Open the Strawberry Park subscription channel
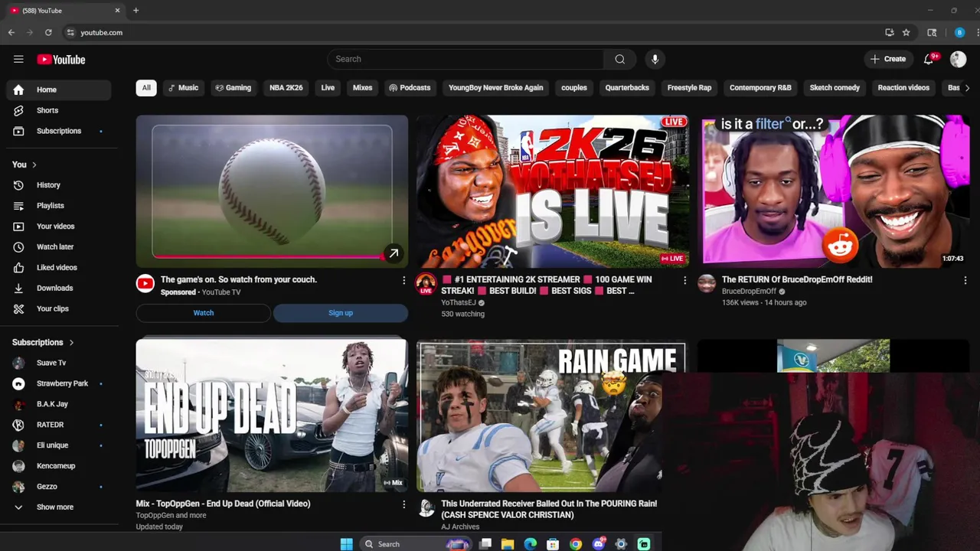The height and width of the screenshot is (551, 980). click(x=58, y=383)
